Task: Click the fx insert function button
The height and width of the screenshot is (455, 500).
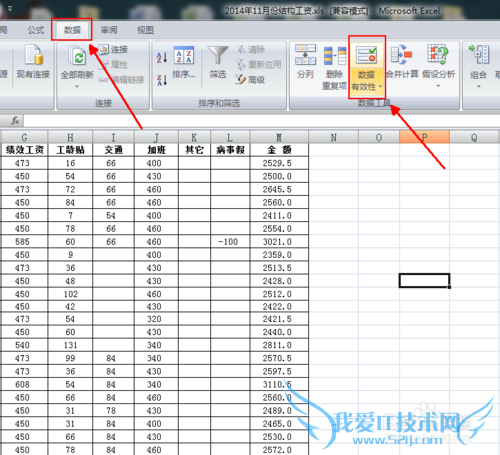Action: (x=15, y=120)
